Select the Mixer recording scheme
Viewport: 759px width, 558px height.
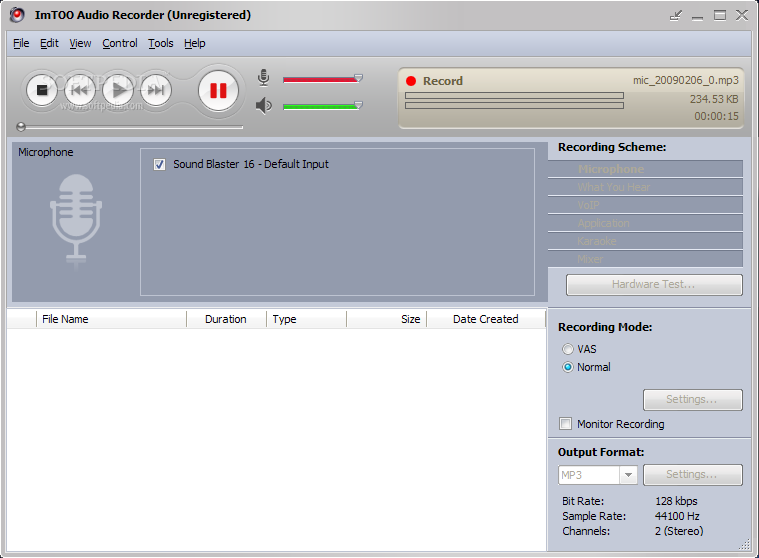(x=645, y=259)
